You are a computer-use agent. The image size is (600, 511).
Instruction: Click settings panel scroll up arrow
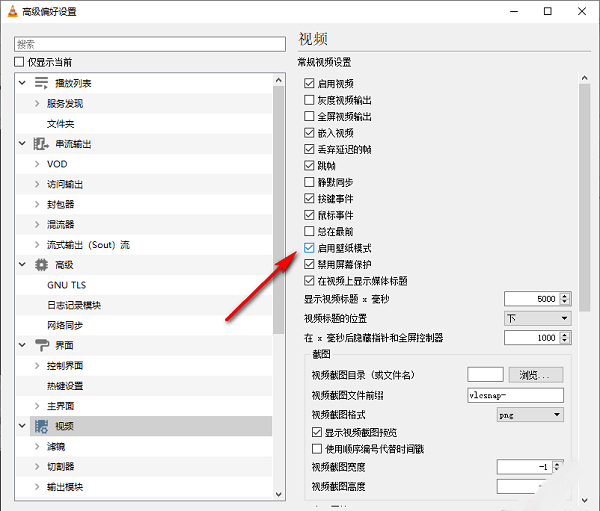pyautogui.click(x=584, y=78)
